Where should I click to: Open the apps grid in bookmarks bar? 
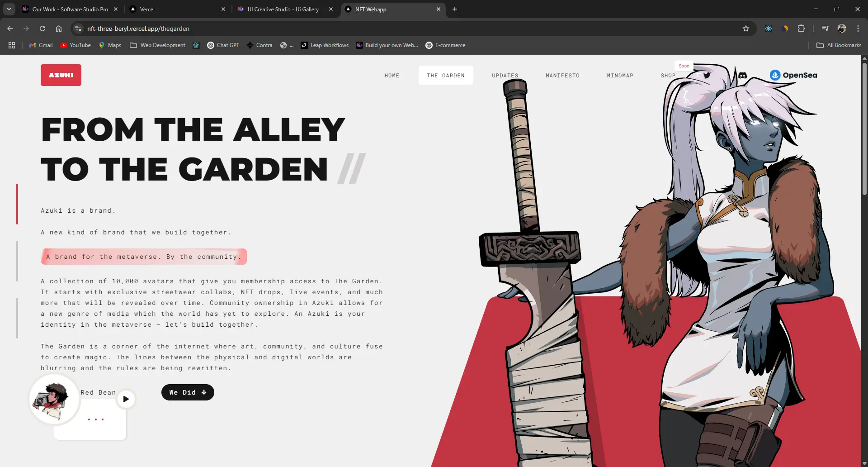[x=12, y=45]
